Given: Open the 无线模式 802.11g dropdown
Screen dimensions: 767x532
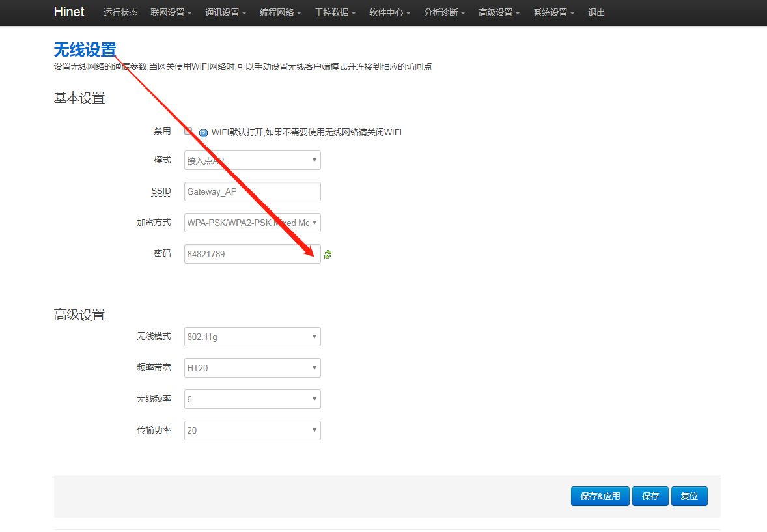Looking at the screenshot, I should pos(252,337).
